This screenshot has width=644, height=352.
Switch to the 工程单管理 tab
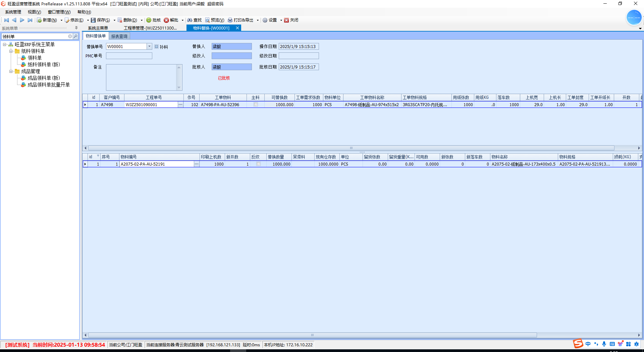pyautogui.click(x=150, y=28)
